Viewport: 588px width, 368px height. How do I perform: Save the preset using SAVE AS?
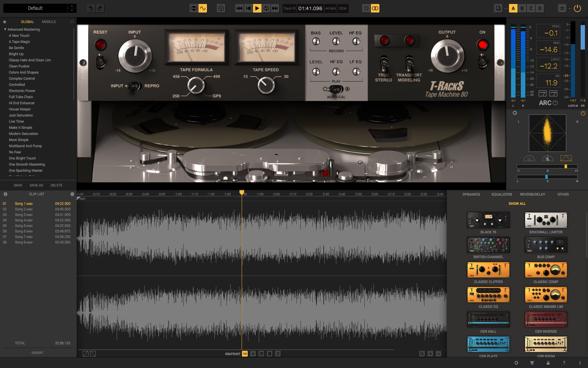(36, 185)
